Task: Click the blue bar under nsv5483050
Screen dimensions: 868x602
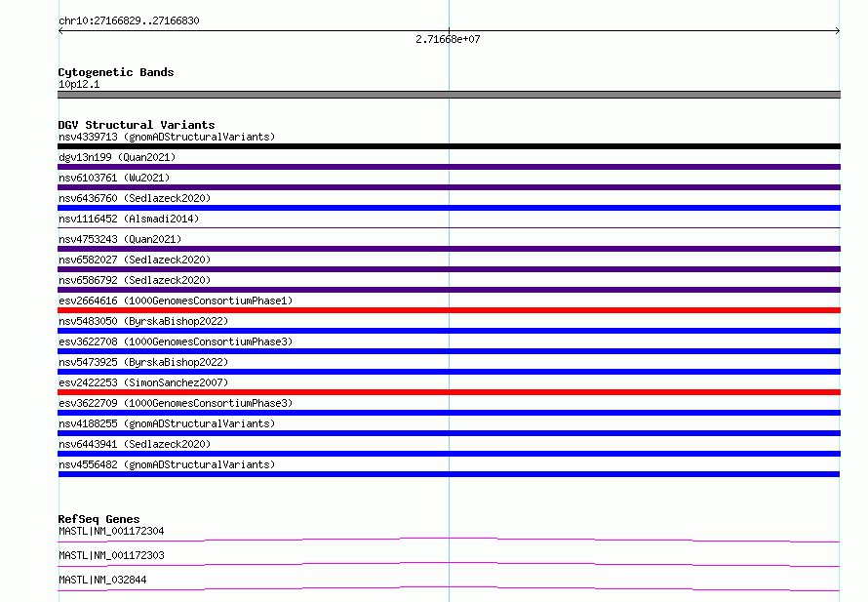Action: coord(449,331)
